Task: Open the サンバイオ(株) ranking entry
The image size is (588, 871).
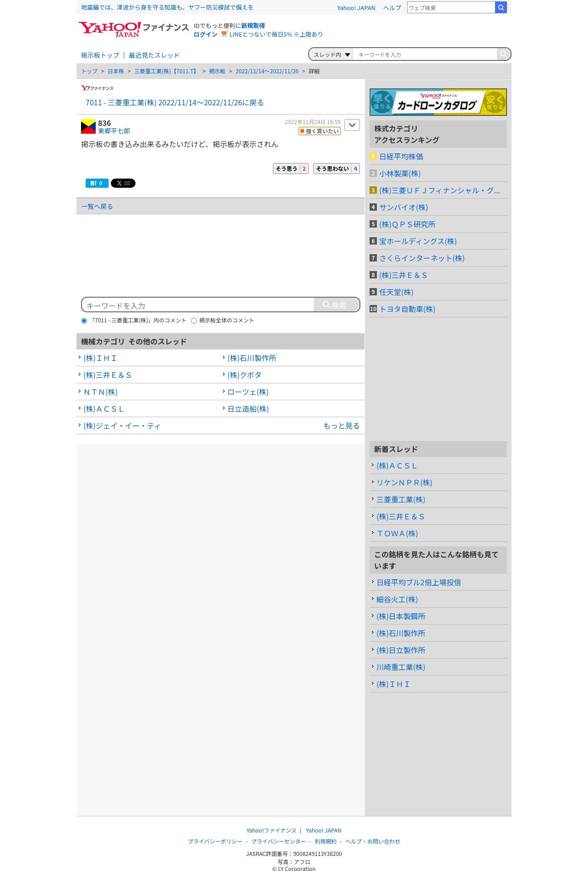Action: (403, 207)
